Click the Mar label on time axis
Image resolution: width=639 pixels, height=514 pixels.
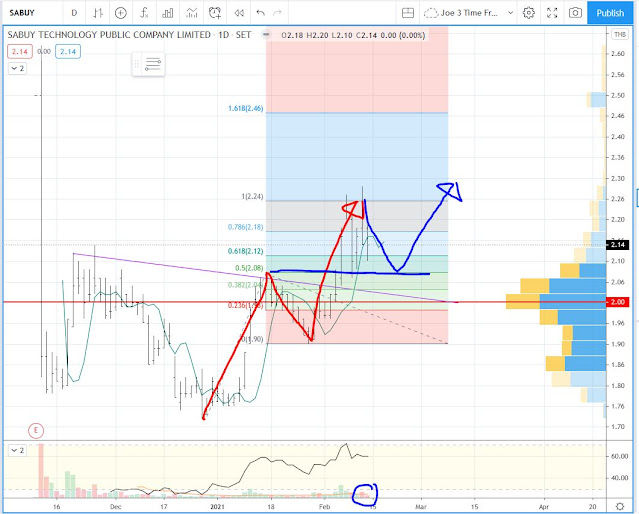(x=421, y=507)
